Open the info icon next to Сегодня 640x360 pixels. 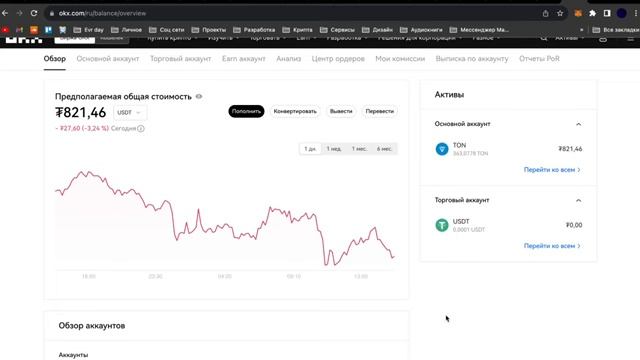pyautogui.click(x=141, y=129)
